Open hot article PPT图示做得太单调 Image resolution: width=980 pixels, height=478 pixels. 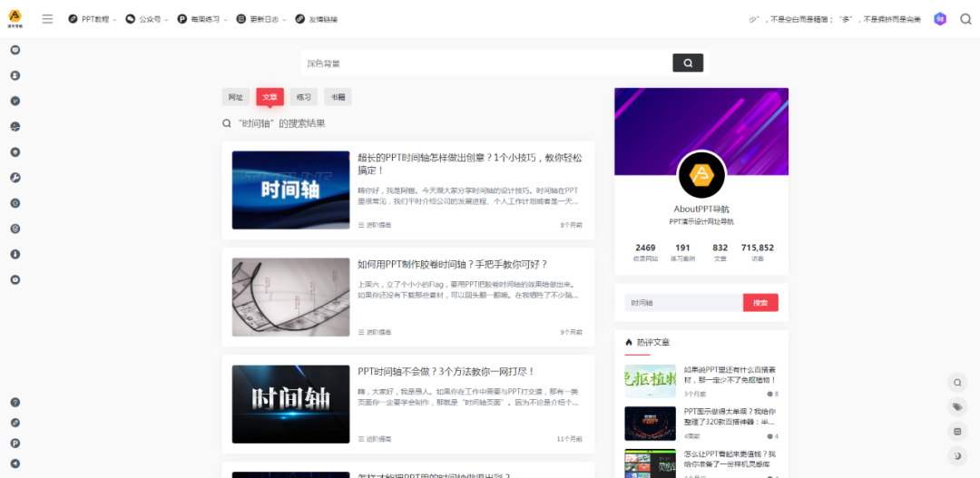click(x=730, y=416)
